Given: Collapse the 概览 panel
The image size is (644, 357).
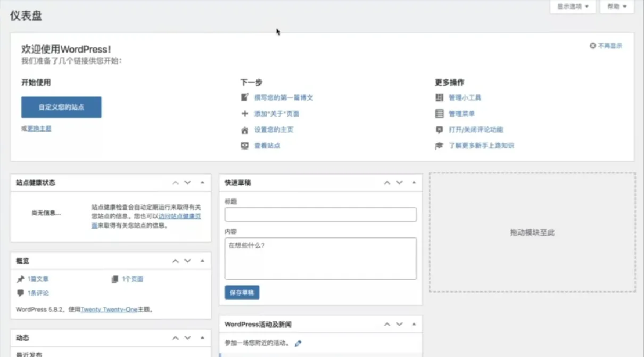Looking at the screenshot, I should pos(202,261).
